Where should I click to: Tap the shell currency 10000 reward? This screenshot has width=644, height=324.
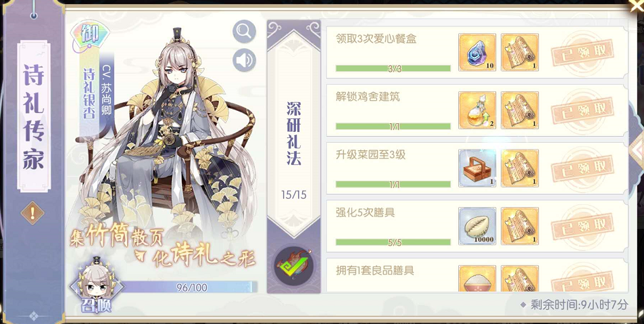pyautogui.click(x=477, y=226)
